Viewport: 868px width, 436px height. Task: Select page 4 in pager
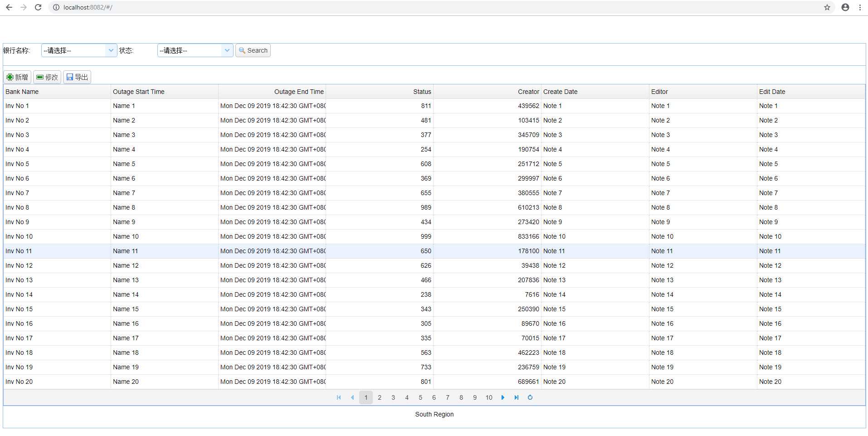407,397
